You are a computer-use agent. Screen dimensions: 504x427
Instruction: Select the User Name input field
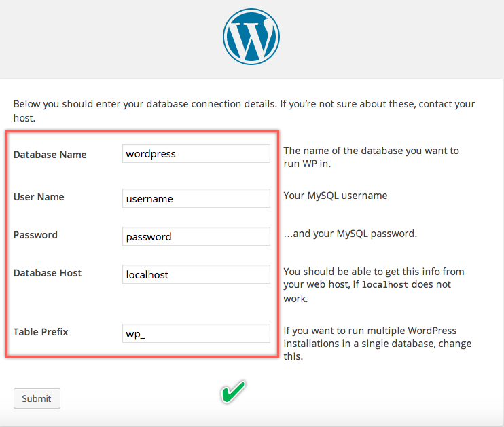pos(196,198)
